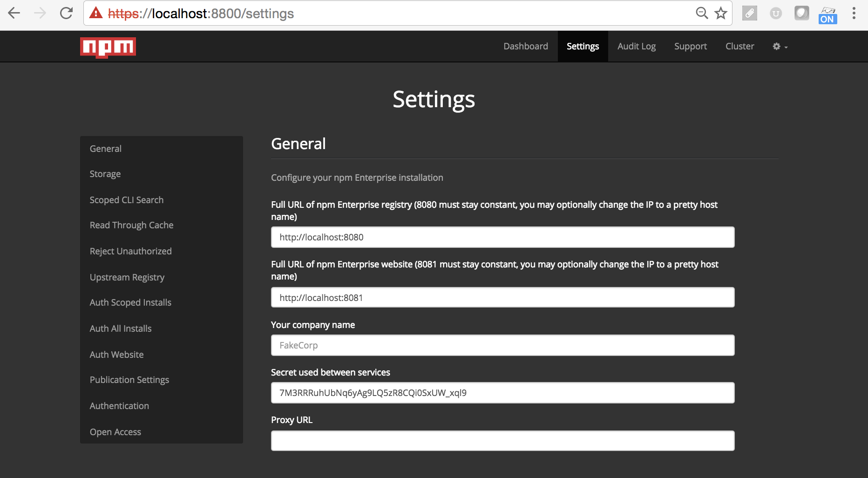Go to the Support tab
868x478 pixels.
click(x=691, y=46)
